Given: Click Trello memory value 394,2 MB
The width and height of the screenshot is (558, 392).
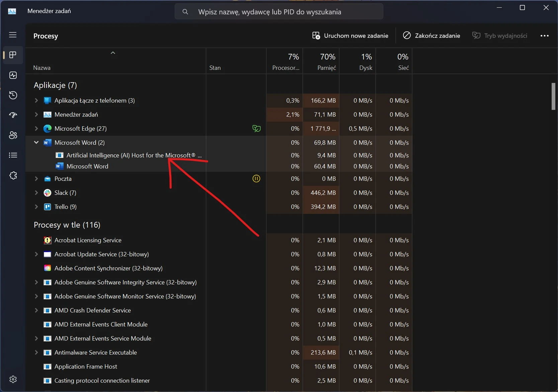Looking at the screenshot, I should pyautogui.click(x=323, y=207).
